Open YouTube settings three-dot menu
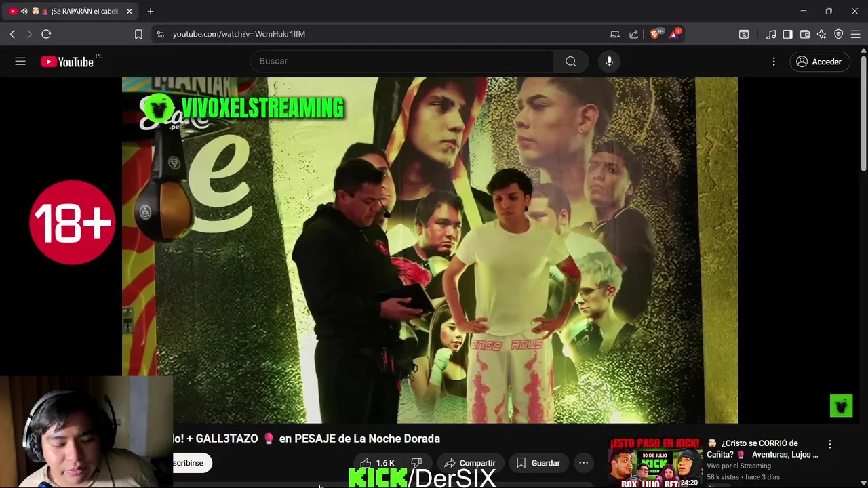 pos(774,62)
